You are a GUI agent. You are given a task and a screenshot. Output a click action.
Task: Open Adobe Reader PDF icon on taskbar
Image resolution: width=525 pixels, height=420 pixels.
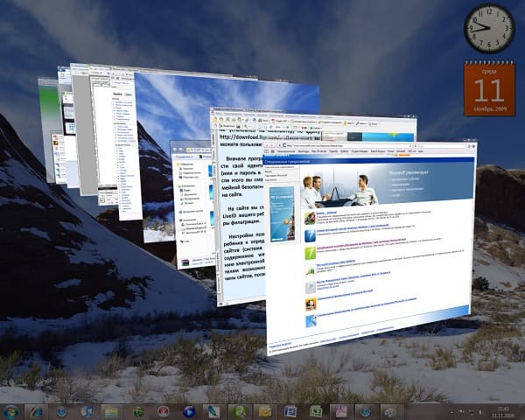pyautogui.click(x=341, y=411)
